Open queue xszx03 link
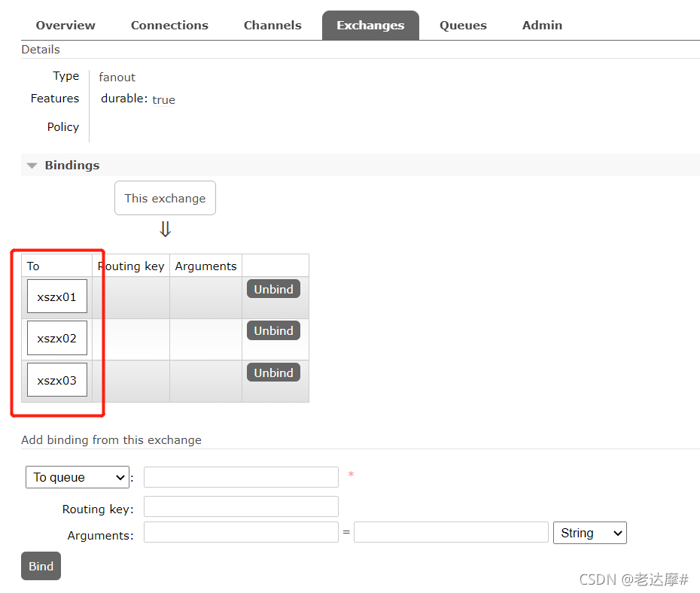Viewport: 700px width, 593px height. tap(57, 380)
